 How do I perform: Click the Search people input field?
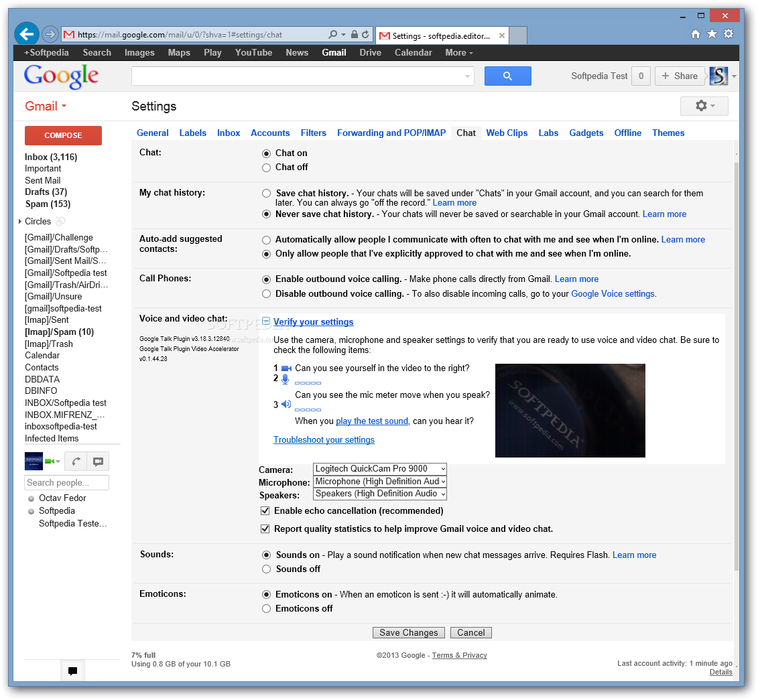coord(67,482)
